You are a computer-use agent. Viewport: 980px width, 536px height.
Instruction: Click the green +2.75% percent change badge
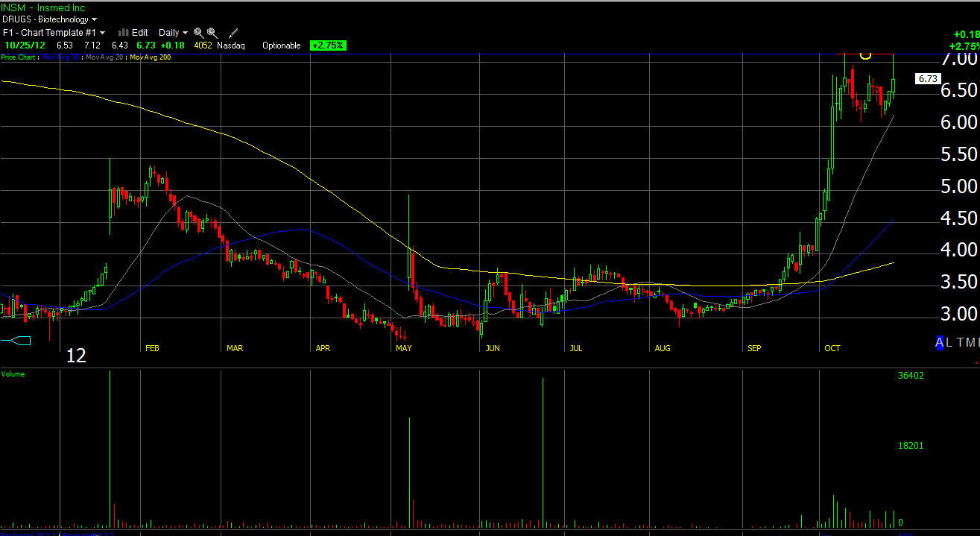[x=328, y=45]
